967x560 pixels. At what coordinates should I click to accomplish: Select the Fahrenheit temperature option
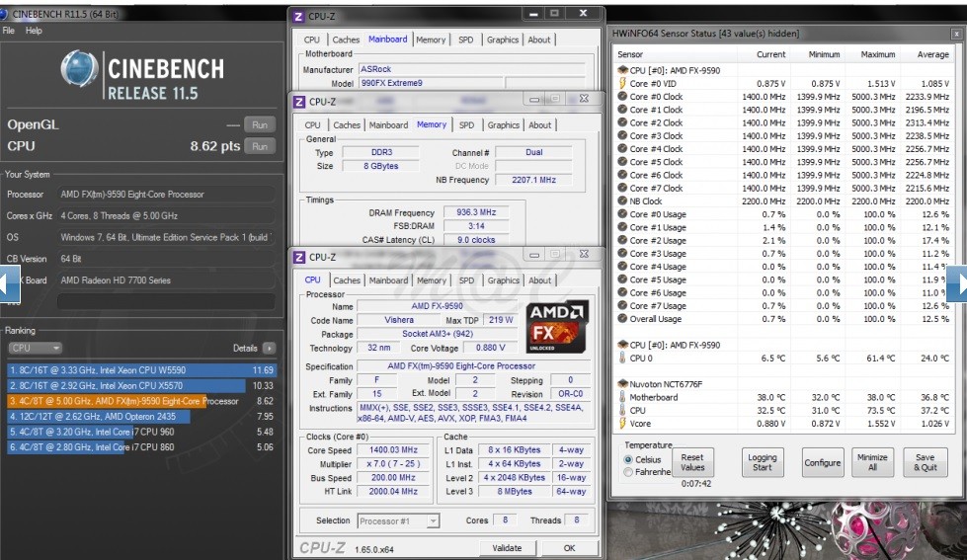pos(629,473)
